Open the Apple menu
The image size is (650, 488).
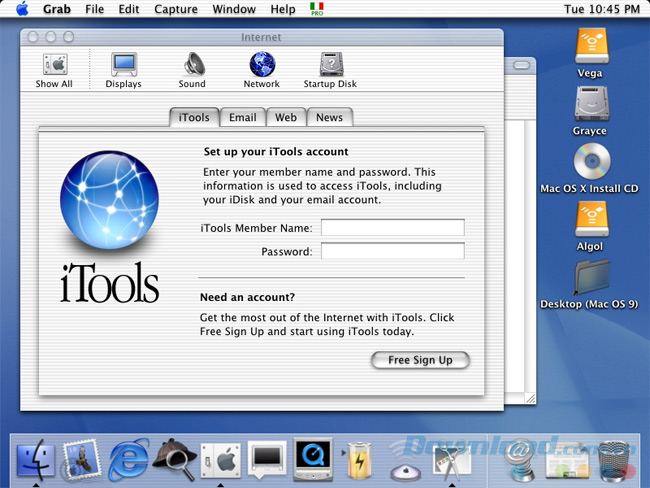[x=21, y=9]
